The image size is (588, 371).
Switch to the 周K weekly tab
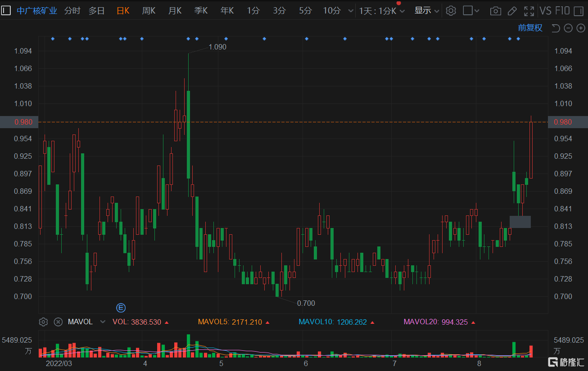149,11
